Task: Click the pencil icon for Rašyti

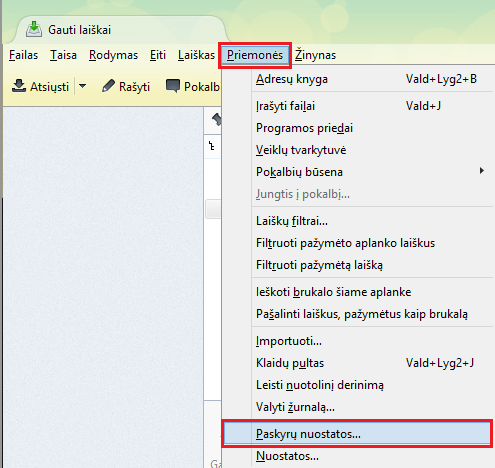Action: coord(108,86)
